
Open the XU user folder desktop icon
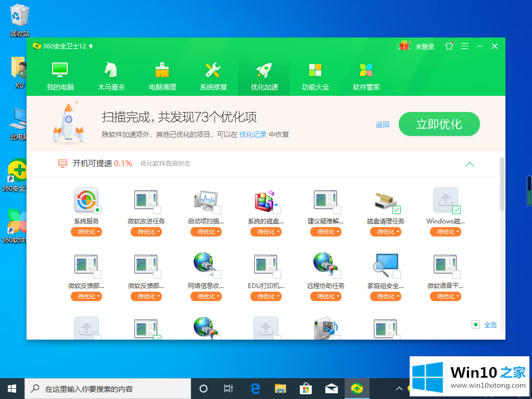pyautogui.click(x=19, y=72)
